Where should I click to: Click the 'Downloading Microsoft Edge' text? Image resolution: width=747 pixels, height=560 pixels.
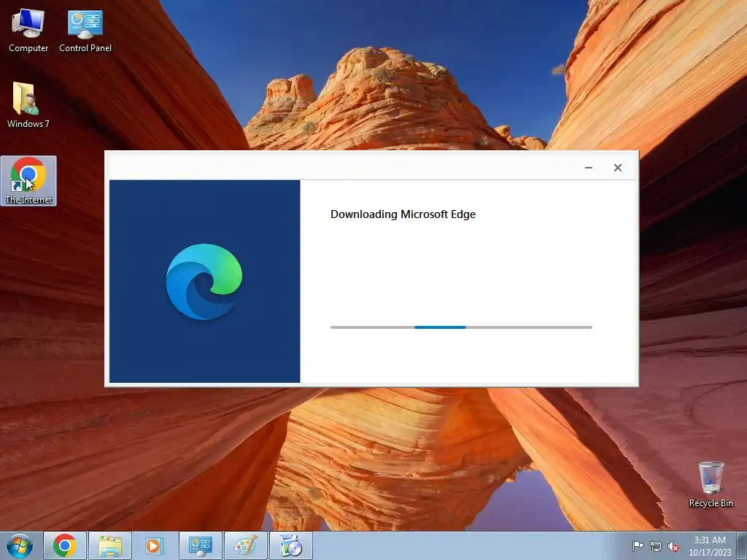(x=403, y=214)
